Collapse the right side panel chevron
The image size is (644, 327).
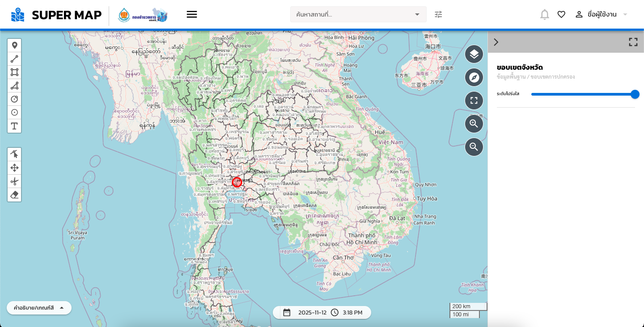496,42
